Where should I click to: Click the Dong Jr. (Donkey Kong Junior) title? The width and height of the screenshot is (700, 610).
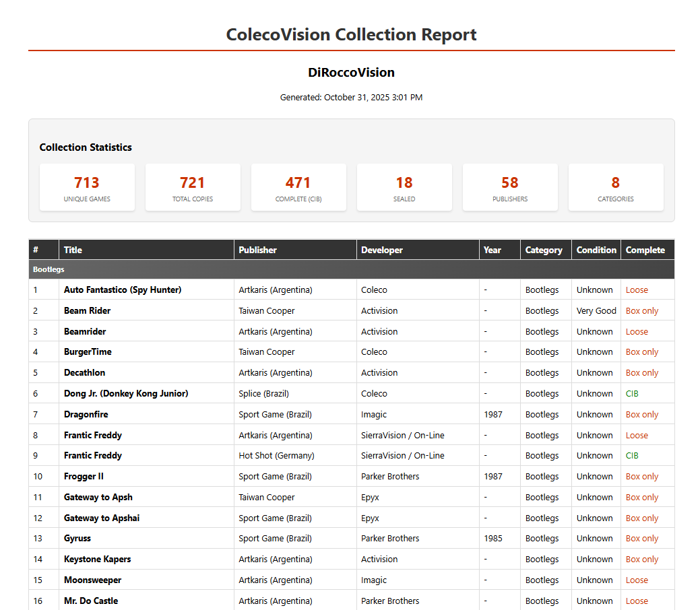pos(126,394)
